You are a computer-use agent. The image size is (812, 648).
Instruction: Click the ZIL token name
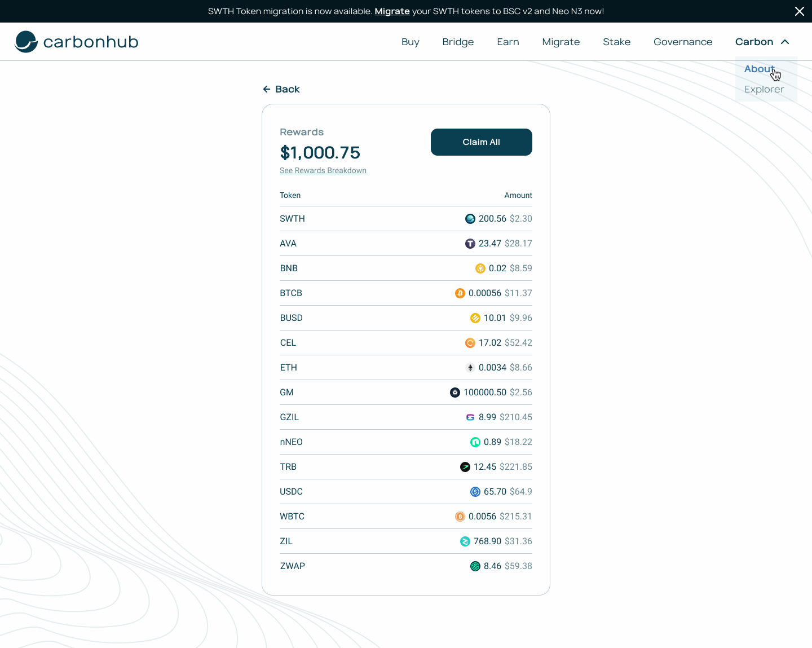pos(286,541)
